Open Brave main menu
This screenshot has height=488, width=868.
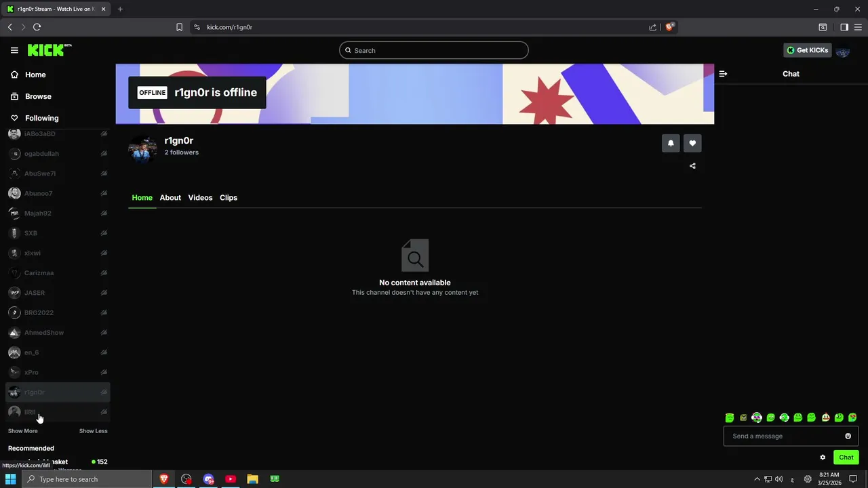[x=858, y=27]
